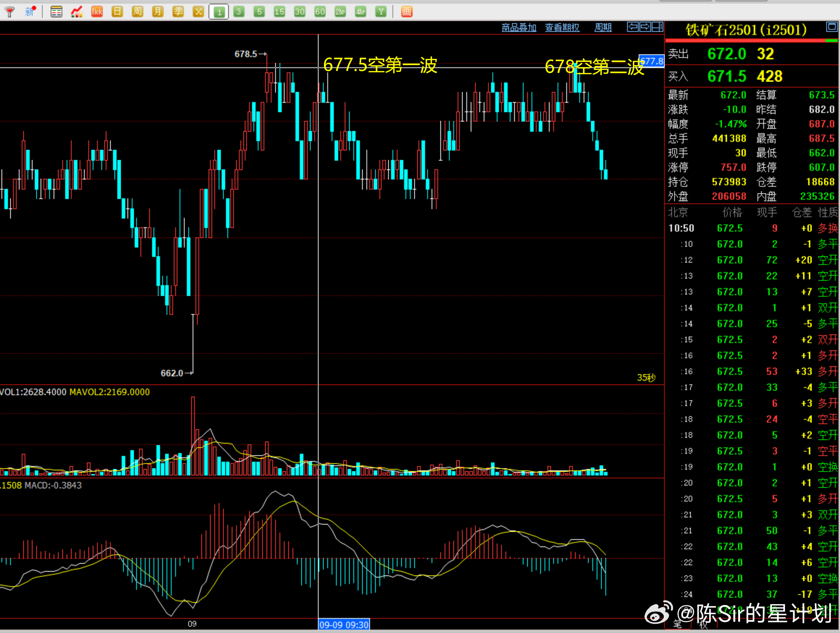Viewport: 840px width, 633px height.
Task: Toggle the 1-minute period button
Action: pos(219,12)
